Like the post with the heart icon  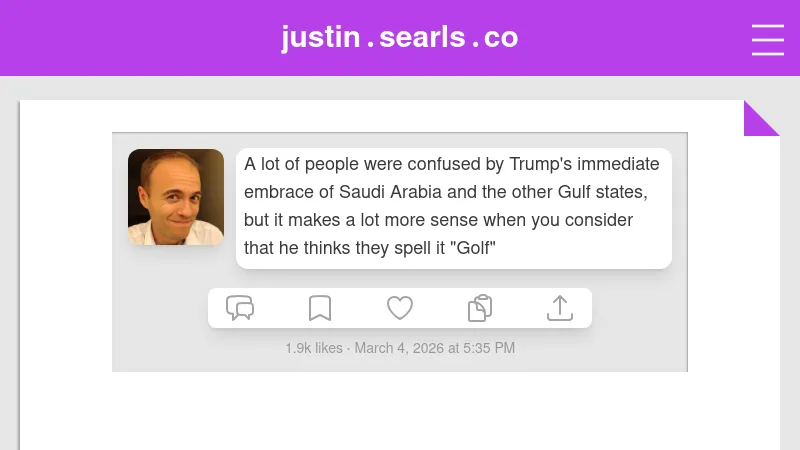point(400,308)
